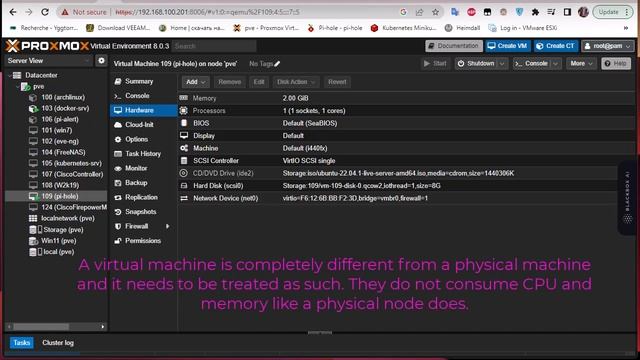Select VM 100 (archlinux) in tree
Image resolution: width=640 pixels, height=360 pixels.
click(63, 98)
